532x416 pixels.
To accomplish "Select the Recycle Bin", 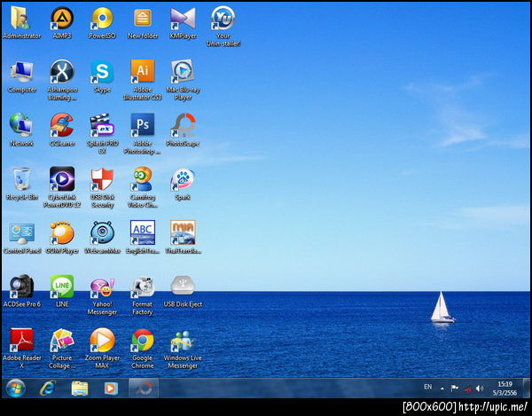I will click(21, 179).
